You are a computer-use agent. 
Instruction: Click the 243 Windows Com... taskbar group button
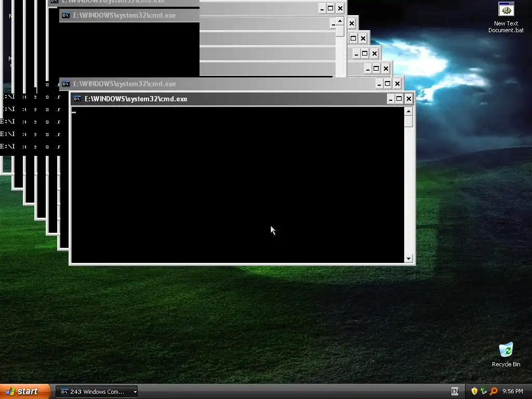click(x=97, y=392)
